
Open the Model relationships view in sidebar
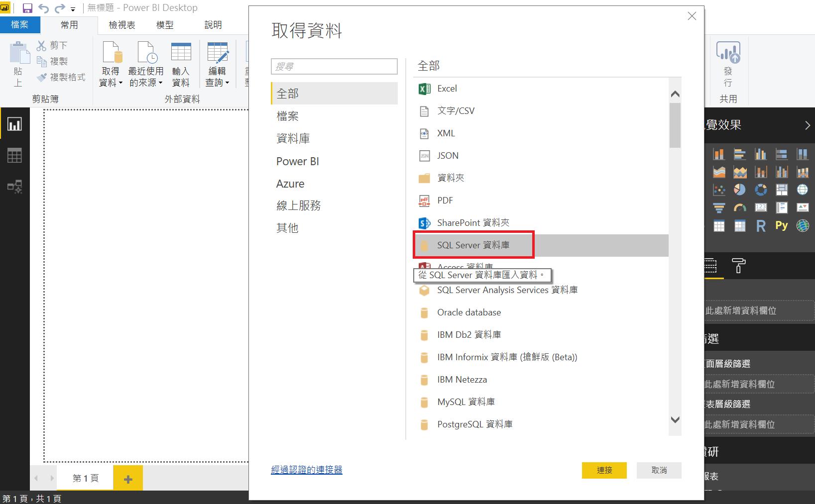14,187
